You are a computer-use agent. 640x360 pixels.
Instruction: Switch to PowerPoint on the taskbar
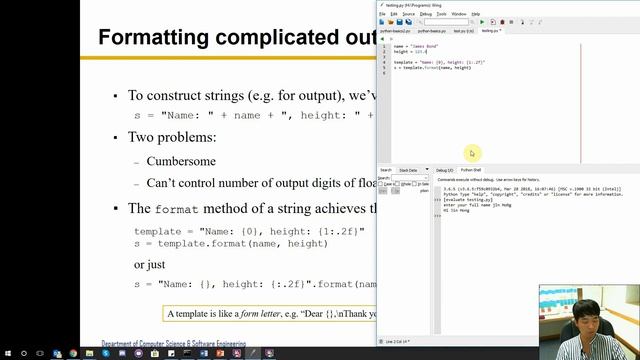[220, 353]
